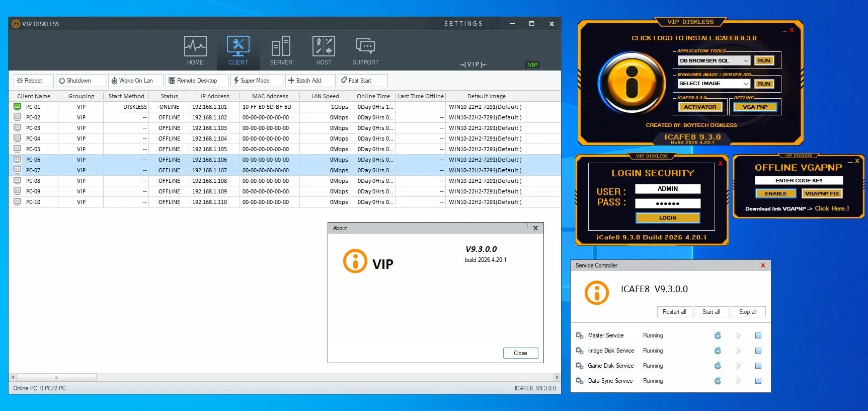Open the VGAPNP Click Here download link

coord(832,209)
